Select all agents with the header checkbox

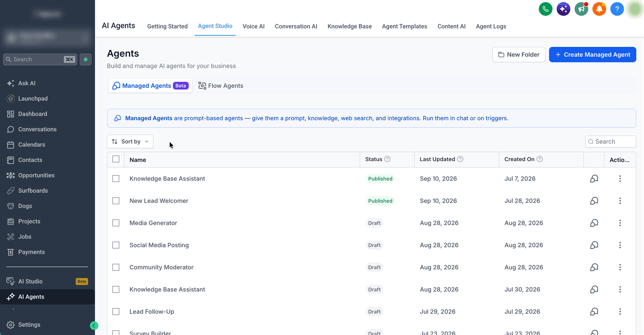(116, 159)
